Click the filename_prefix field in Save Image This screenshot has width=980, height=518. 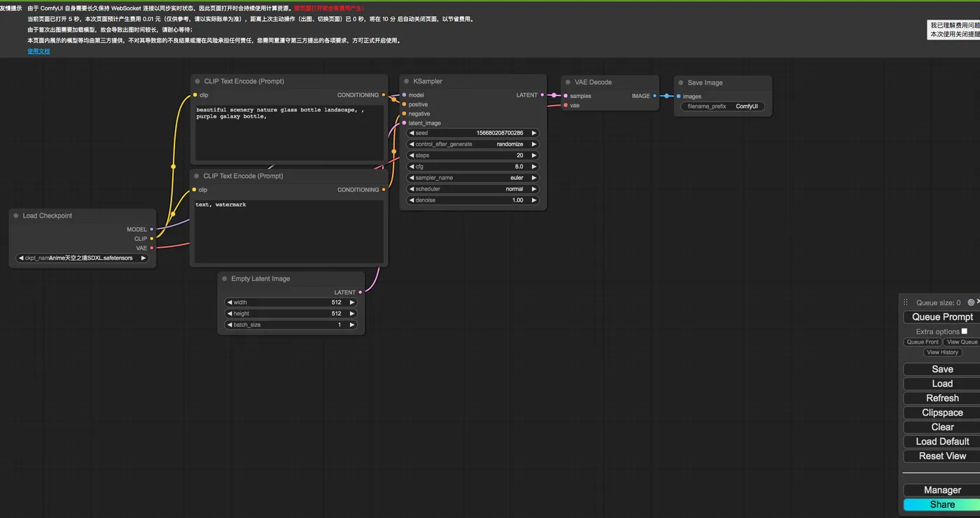tap(723, 106)
